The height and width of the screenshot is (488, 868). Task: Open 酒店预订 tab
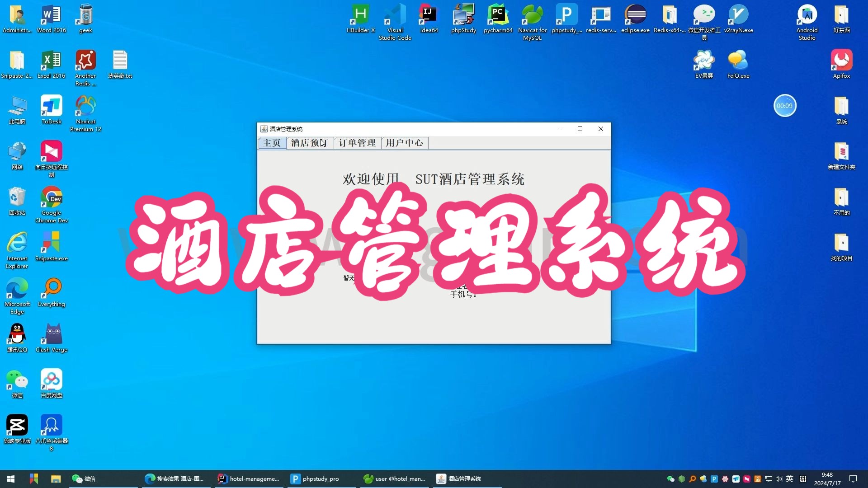(x=308, y=142)
